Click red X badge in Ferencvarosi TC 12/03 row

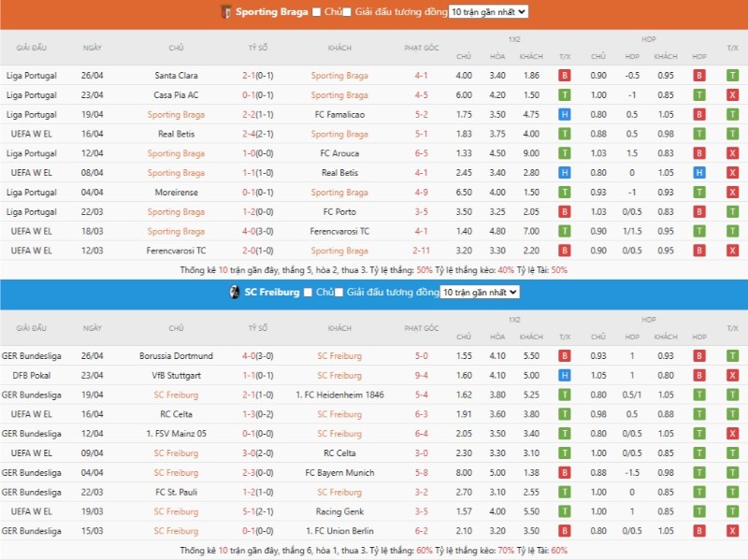click(732, 251)
